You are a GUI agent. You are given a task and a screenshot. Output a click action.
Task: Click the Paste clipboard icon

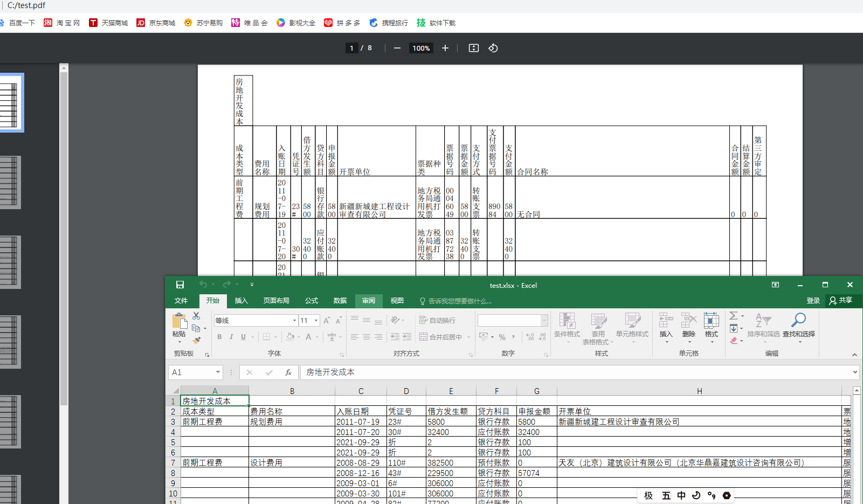(x=179, y=321)
